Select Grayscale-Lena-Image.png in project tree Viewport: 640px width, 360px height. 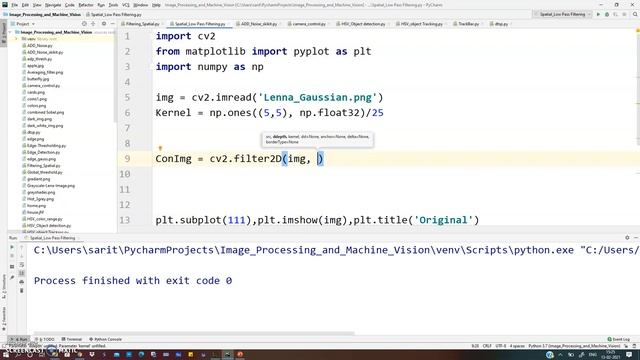(x=51, y=186)
